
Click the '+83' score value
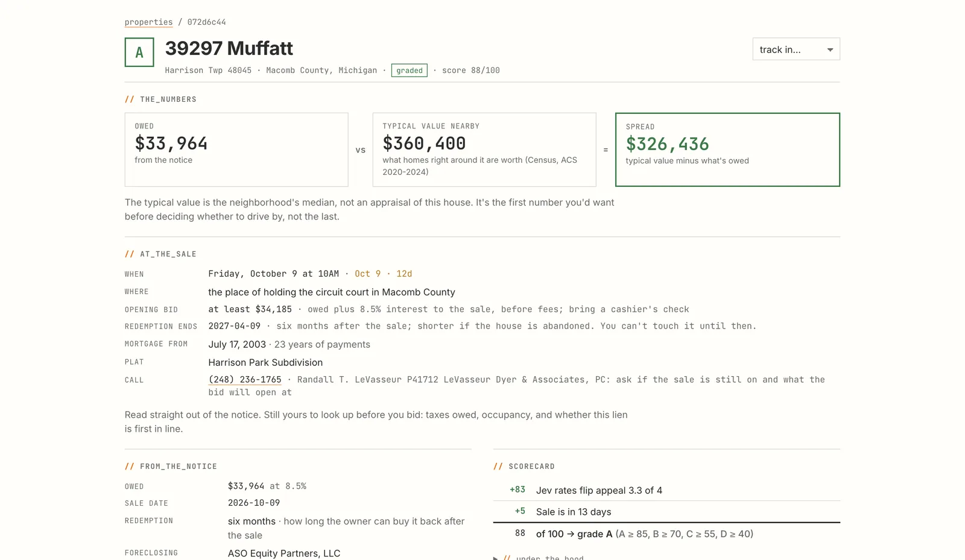[517, 489]
